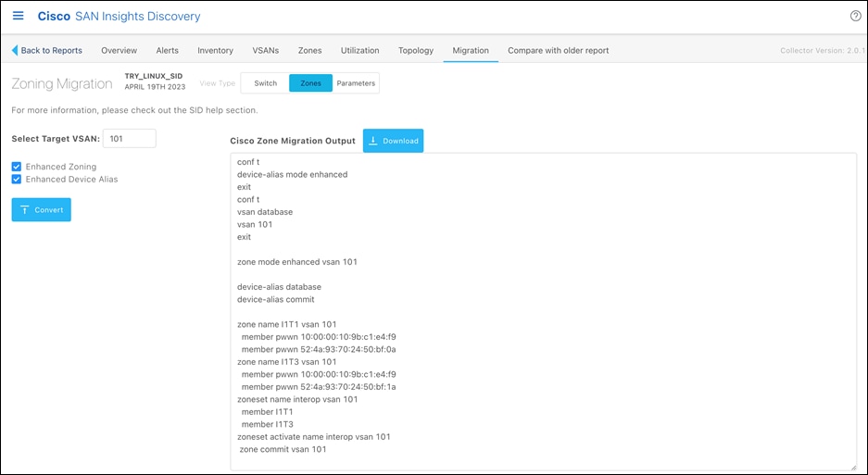Open the hamburger navigation menu
The image size is (868, 475).
[19, 16]
